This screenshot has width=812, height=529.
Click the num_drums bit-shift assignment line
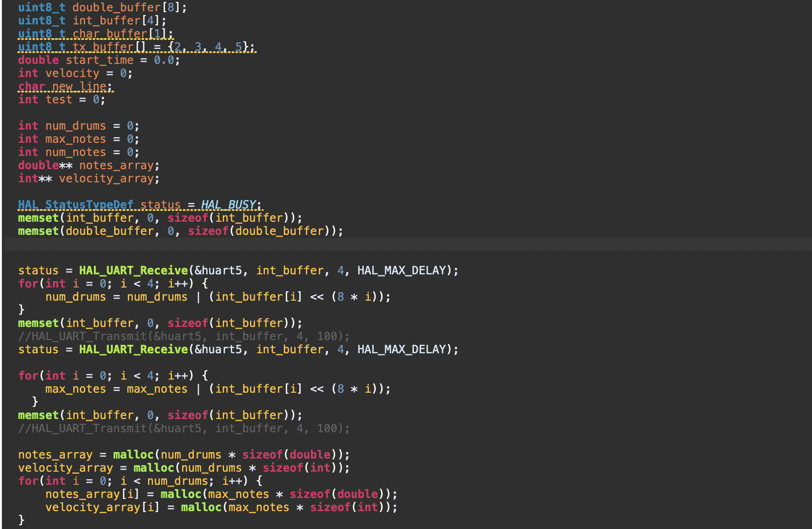[218, 297]
